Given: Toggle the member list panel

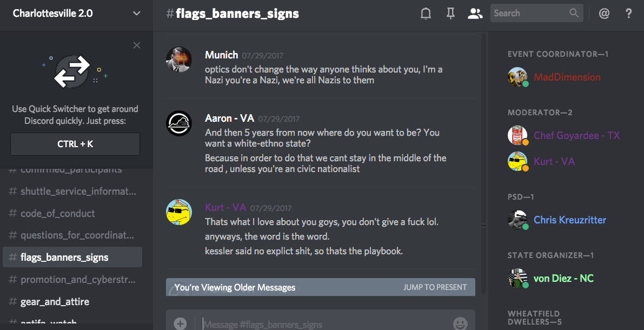Looking at the screenshot, I should 475,14.
